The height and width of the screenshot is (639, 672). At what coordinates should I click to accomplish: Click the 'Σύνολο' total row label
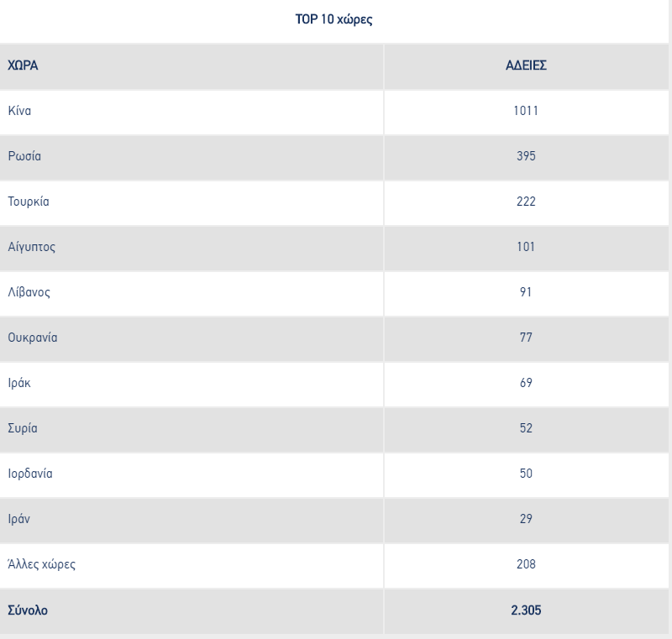[x=28, y=610]
